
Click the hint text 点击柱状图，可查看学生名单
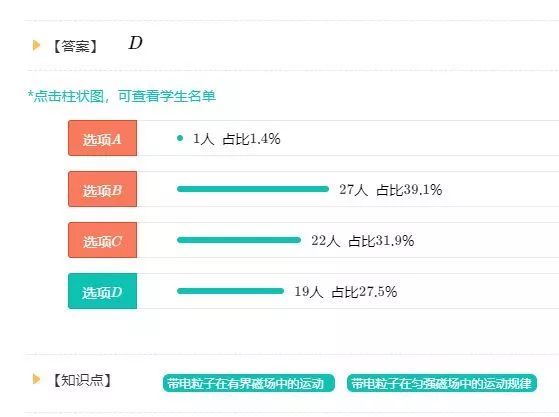[122, 96]
